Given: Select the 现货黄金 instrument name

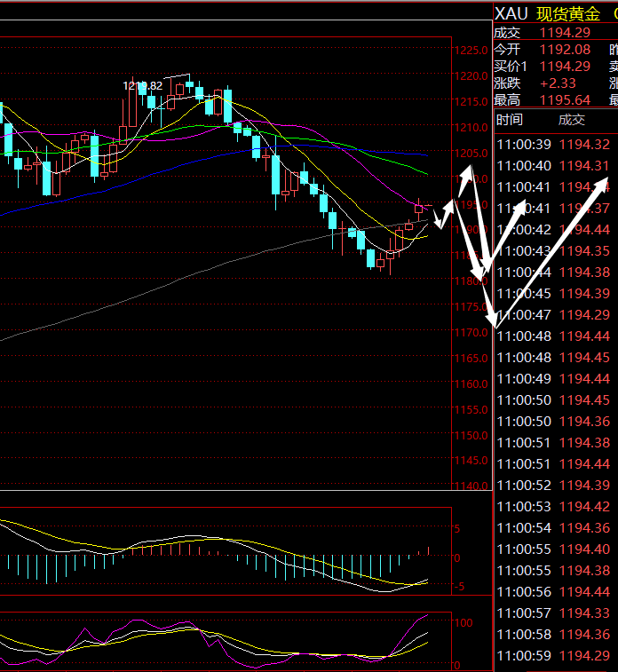Looking at the screenshot, I should coord(568,14).
